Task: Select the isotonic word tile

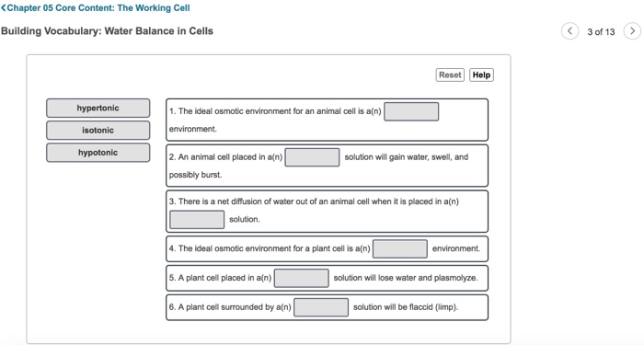Action: tap(98, 131)
